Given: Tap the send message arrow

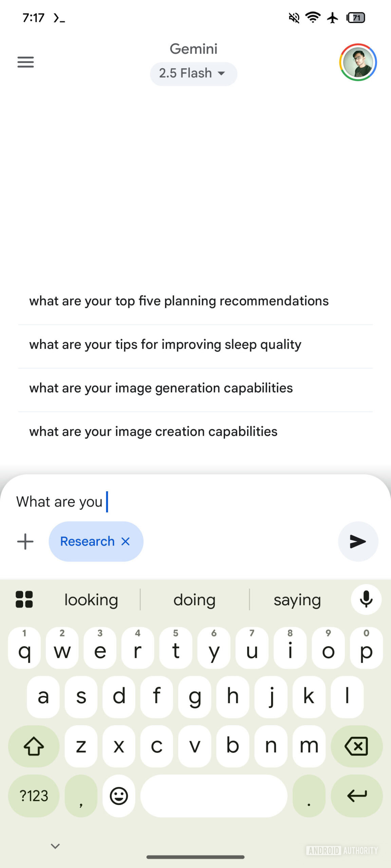Looking at the screenshot, I should tap(358, 541).
